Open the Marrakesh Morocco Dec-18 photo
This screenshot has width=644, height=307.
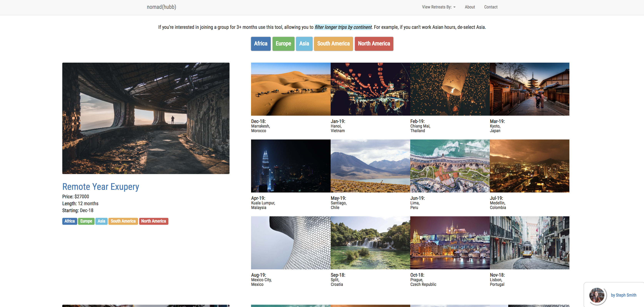point(290,89)
